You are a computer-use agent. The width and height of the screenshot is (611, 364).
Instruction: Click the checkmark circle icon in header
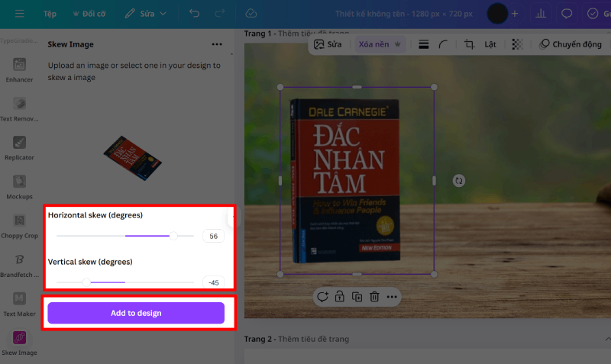pyautogui.click(x=593, y=14)
